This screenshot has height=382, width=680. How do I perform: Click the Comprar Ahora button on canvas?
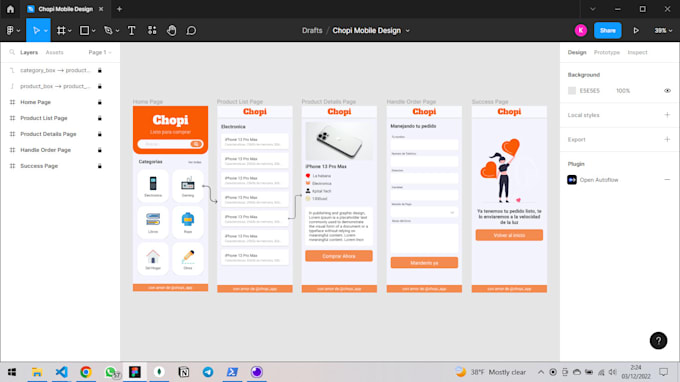point(339,256)
